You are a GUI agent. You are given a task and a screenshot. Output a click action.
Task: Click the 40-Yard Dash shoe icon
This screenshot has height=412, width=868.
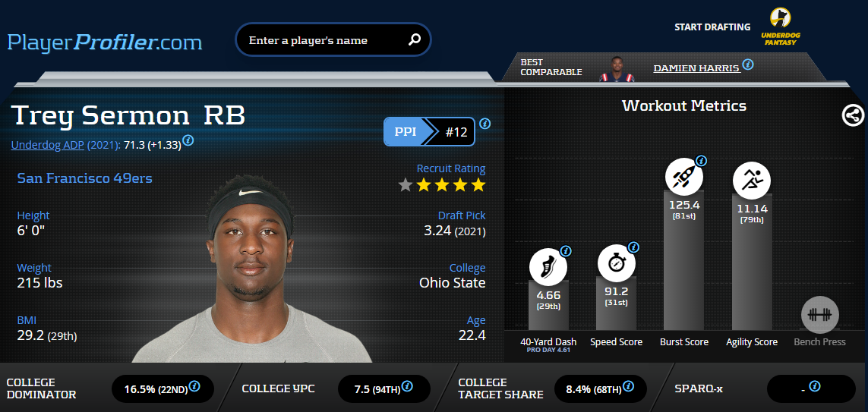(x=548, y=267)
